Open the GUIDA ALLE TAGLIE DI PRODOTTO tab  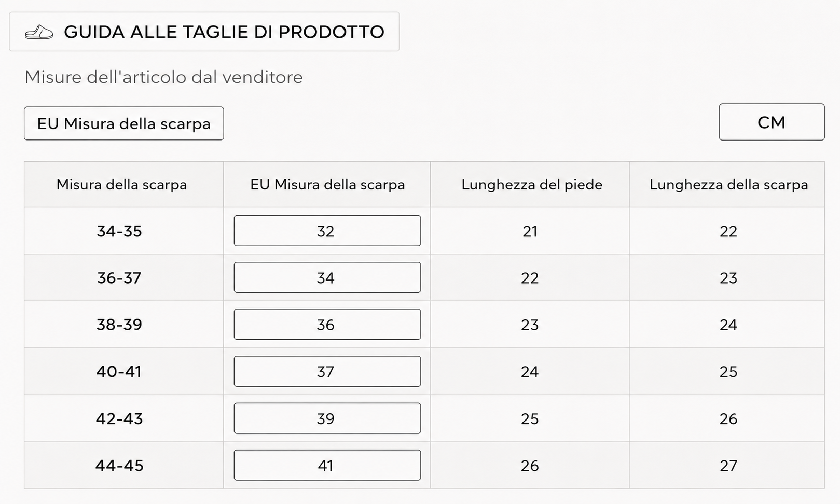coord(204,32)
